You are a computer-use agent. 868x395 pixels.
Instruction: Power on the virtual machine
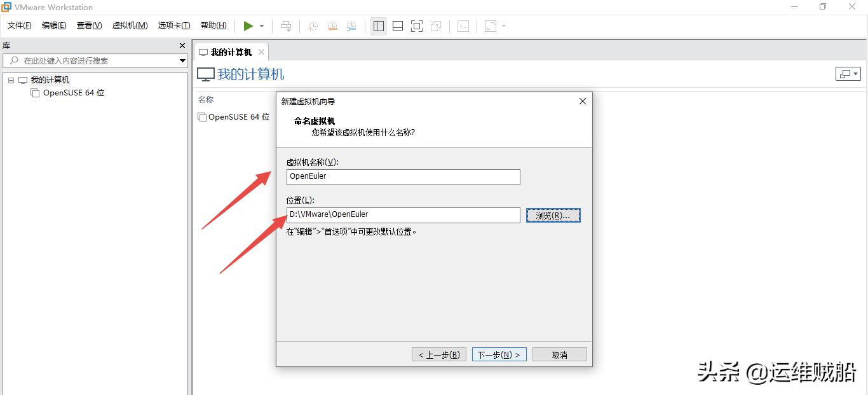(x=249, y=25)
